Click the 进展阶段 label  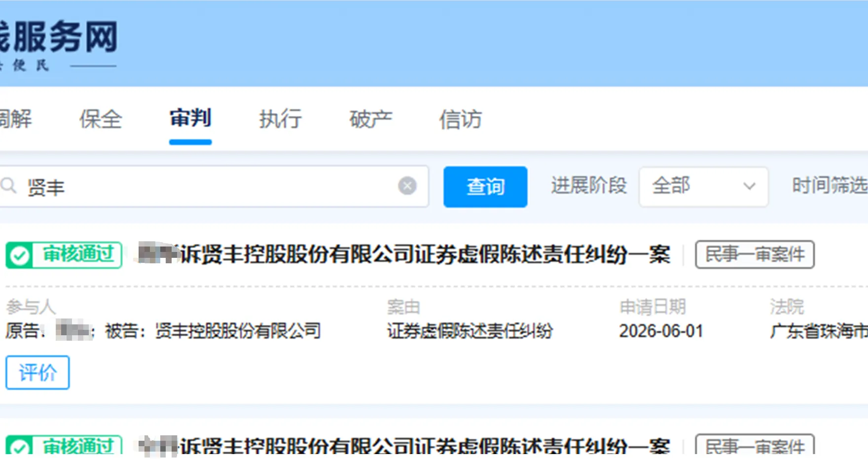589,186
